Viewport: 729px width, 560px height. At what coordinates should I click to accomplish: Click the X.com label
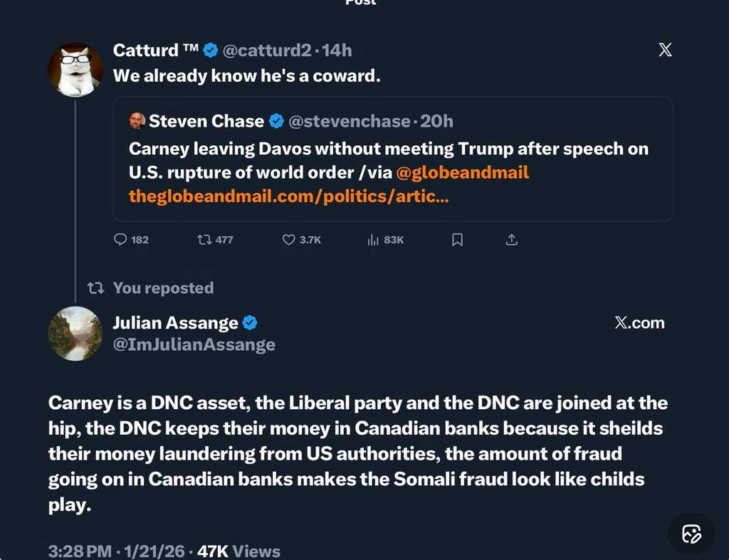click(639, 323)
